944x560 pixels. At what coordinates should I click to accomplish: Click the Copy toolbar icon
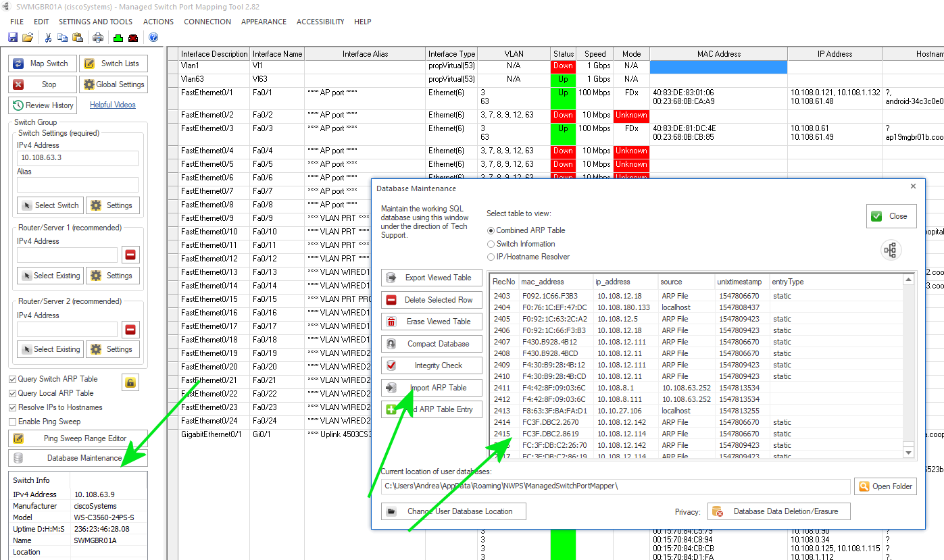pyautogui.click(x=62, y=37)
